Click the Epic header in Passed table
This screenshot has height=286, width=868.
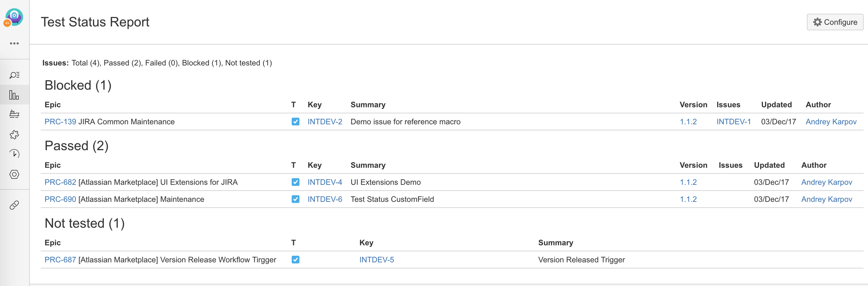[x=52, y=165]
